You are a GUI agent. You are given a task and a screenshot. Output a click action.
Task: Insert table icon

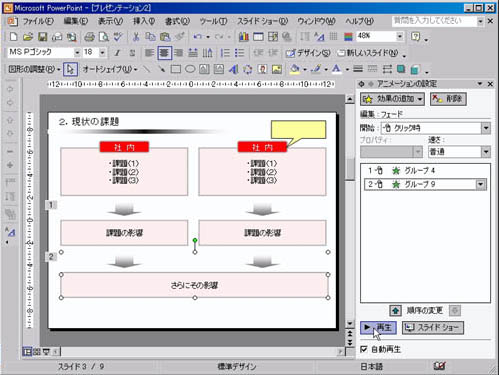pyautogui.click(x=258, y=36)
